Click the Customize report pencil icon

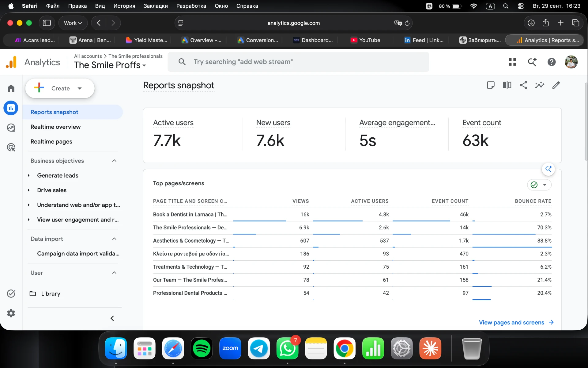556,85
